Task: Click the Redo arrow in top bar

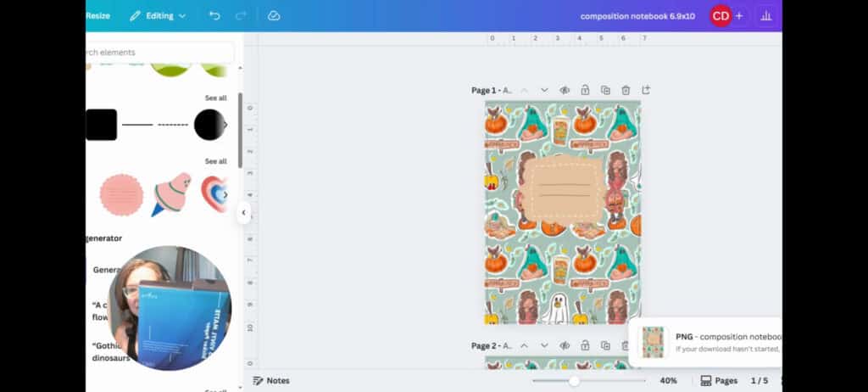Action: pyautogui.click(x=241, y=15)
